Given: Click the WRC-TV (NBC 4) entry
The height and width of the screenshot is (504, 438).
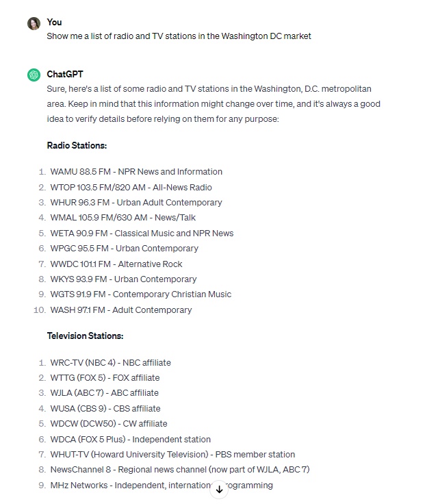Looking at the screenshot, I should click(110, 362).
